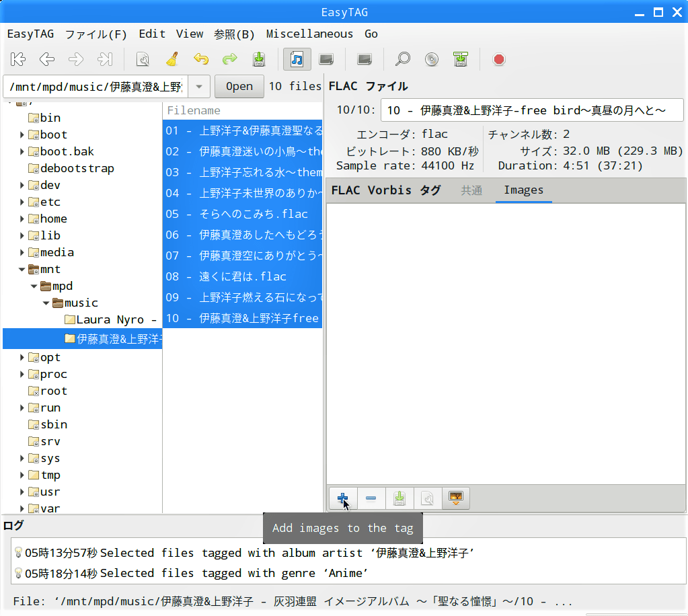Click the directory path input field

95,87
